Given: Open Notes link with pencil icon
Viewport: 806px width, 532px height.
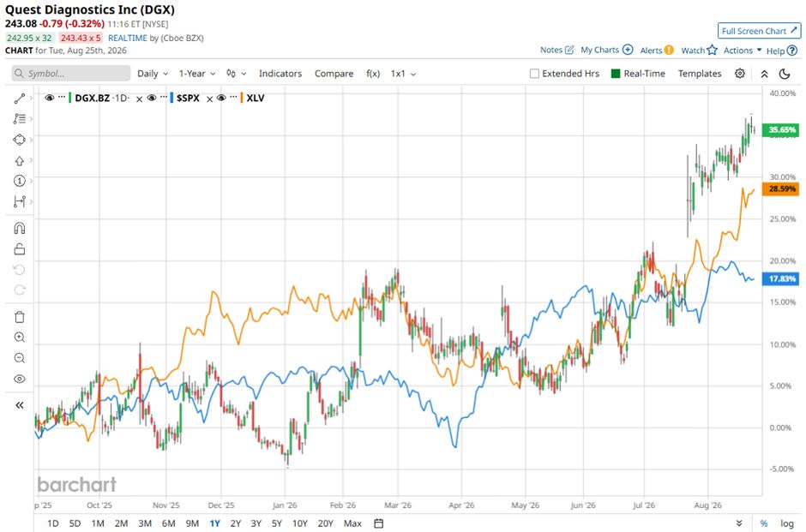Looking at the screenshot, I should click(x=556, y=50).
